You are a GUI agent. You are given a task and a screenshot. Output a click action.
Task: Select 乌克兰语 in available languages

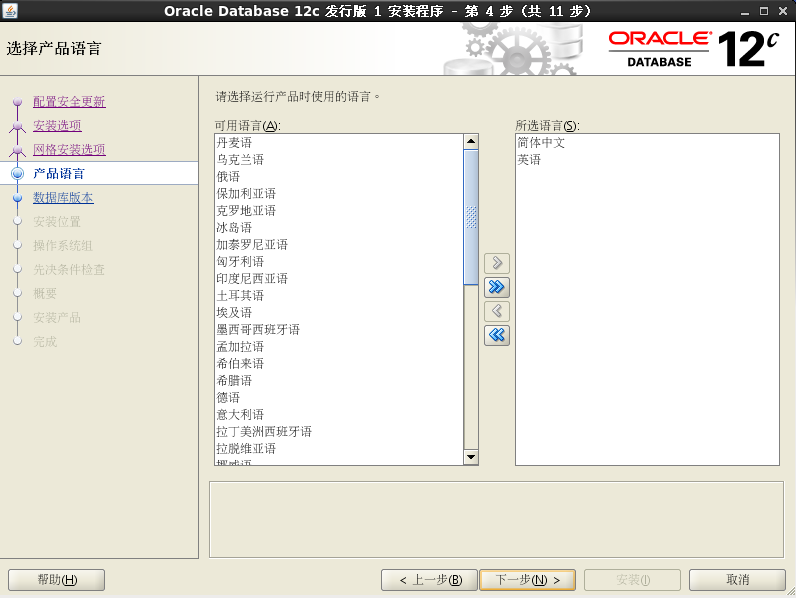click(339, 160)
